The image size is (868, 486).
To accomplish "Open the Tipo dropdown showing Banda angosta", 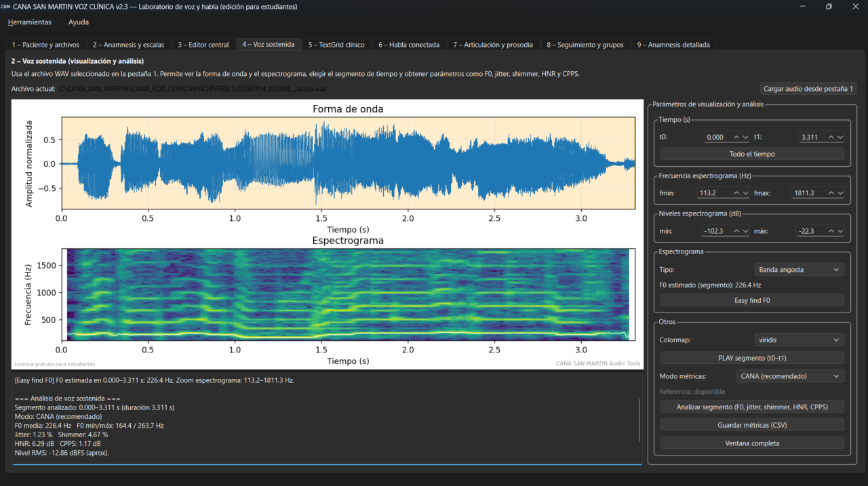I will tap(799, 270).
